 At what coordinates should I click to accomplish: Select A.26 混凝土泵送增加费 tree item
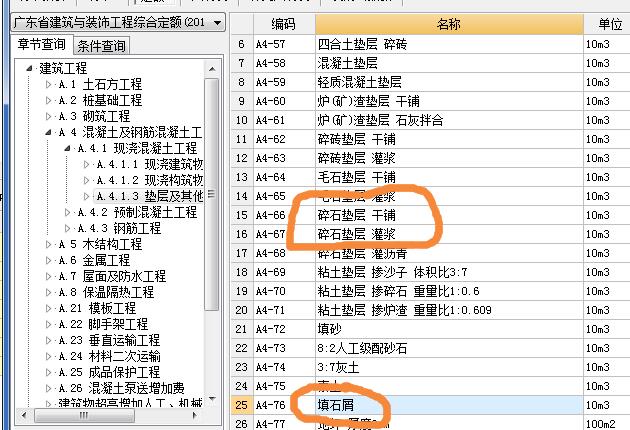pos(121,388)
